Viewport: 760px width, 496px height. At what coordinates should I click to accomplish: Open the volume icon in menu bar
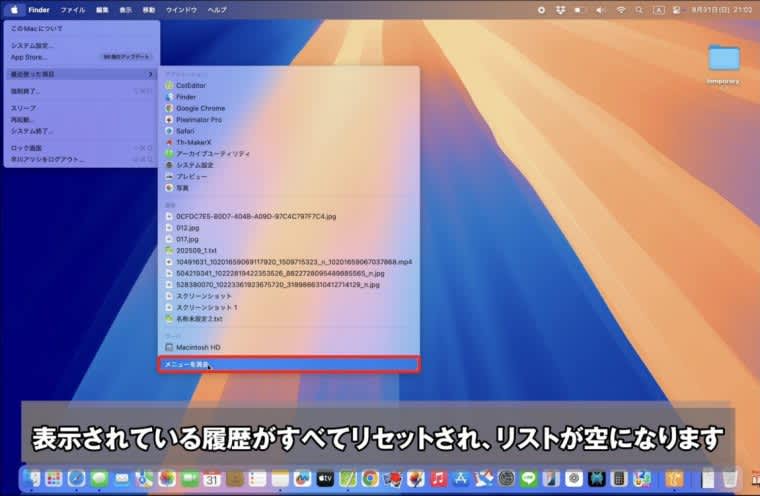(x=601, y=9)
